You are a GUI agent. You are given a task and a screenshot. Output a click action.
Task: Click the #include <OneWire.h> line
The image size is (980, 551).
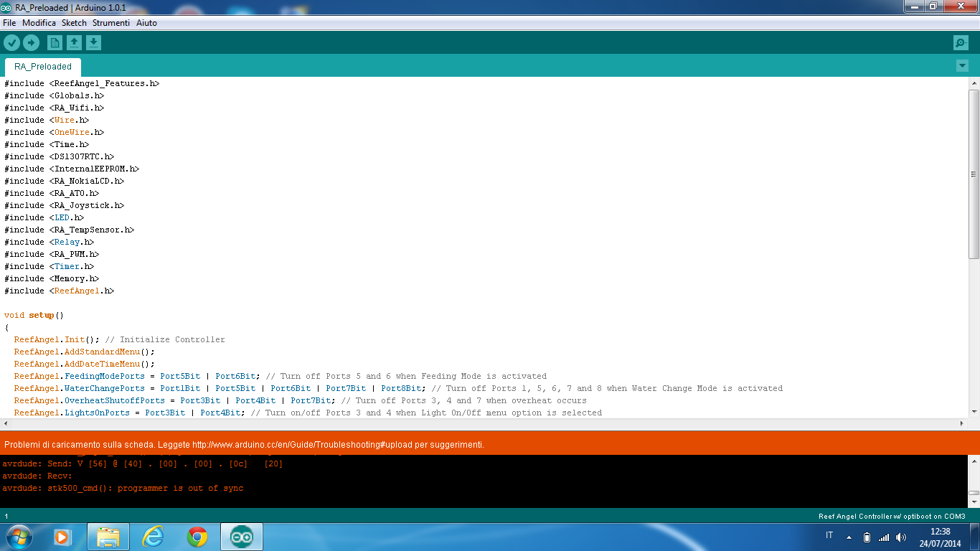(54, 132)
